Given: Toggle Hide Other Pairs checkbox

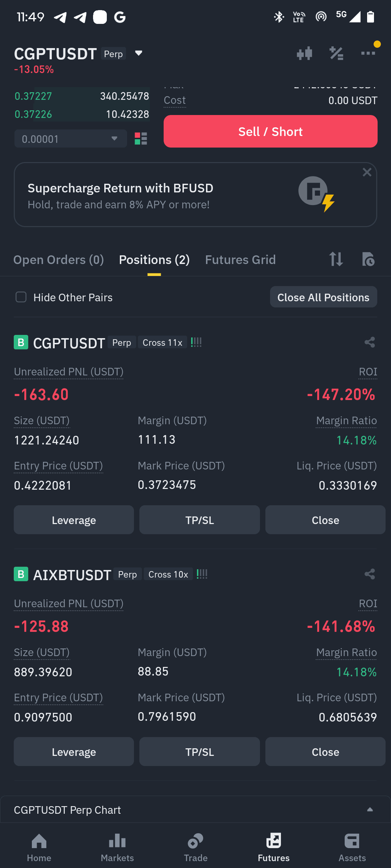Looking at the screenshot, I should (x=21, y=297).
